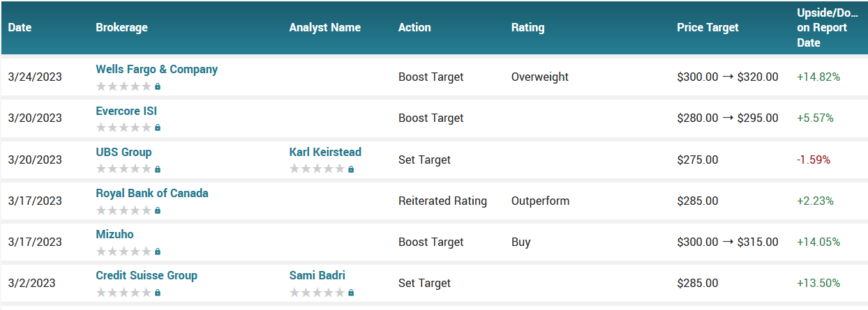Click lock icon under Royal Bank of Canada
Screen dimensions: 868x310
[x=158, y=210]
